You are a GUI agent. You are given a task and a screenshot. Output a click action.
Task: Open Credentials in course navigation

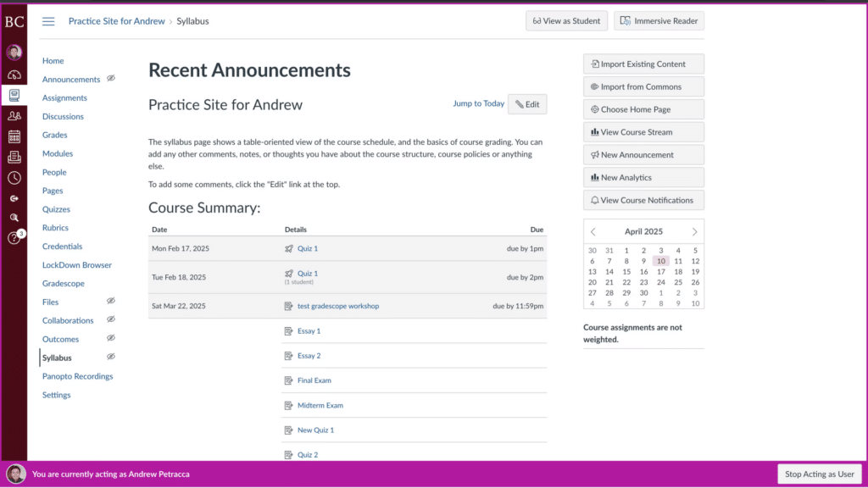(x=62, y=247)
